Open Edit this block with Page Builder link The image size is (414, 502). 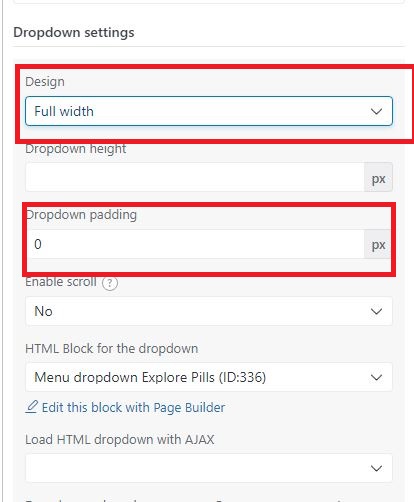133,407
